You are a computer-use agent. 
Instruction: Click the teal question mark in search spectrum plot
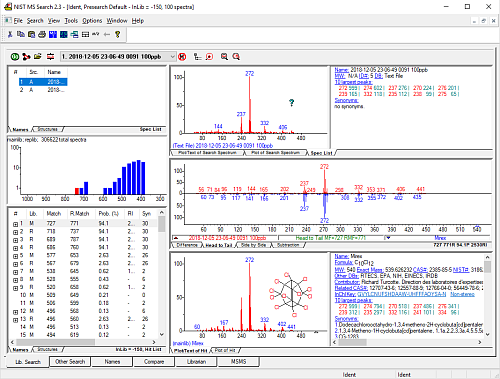click(292, 103)
